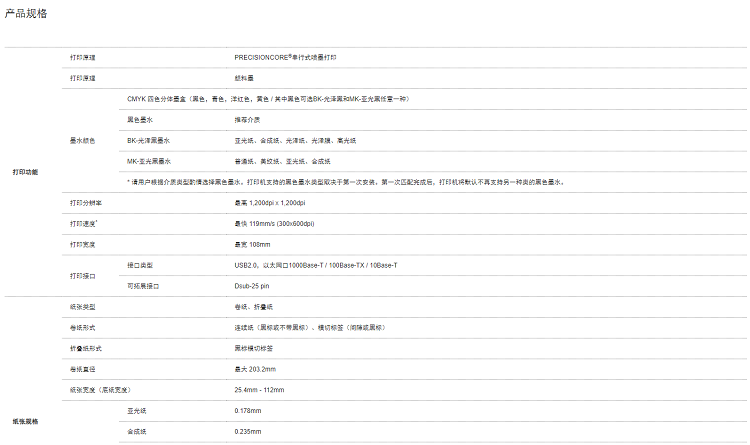Viewport: 750px width, 445px height.
Task: Select the 卷纸、折叠纸 value
Action: 254,307
